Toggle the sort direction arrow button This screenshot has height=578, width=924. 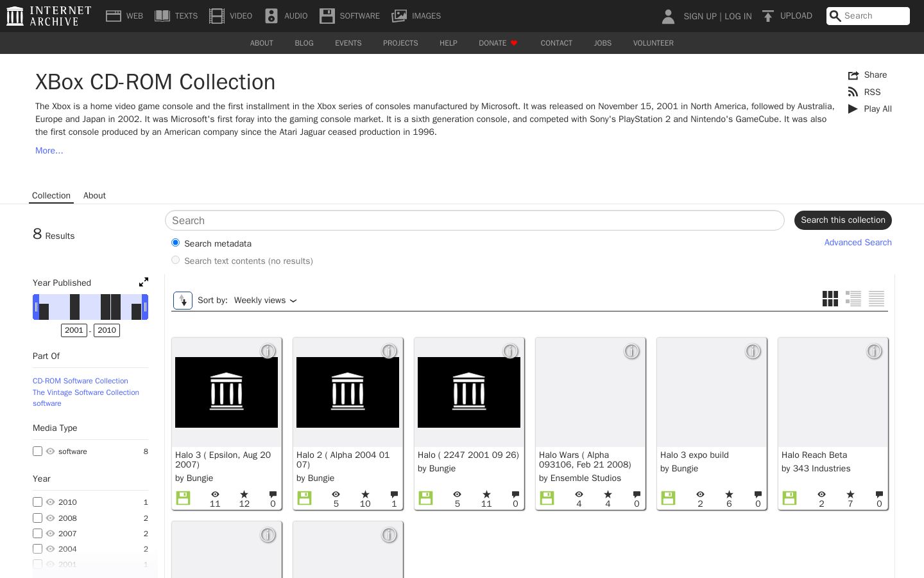click(x=183, y=300)
